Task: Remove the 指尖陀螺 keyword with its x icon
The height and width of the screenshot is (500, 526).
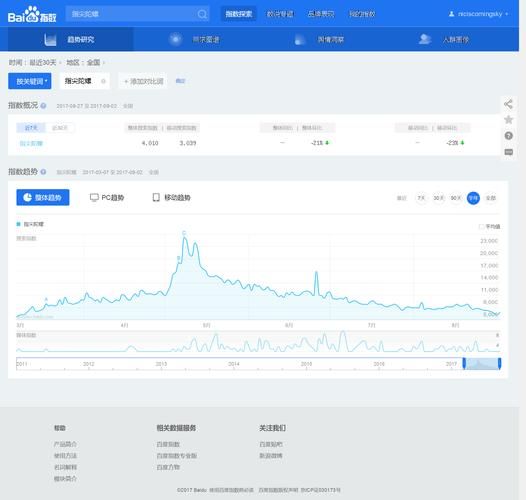Action: coord(103,81)
